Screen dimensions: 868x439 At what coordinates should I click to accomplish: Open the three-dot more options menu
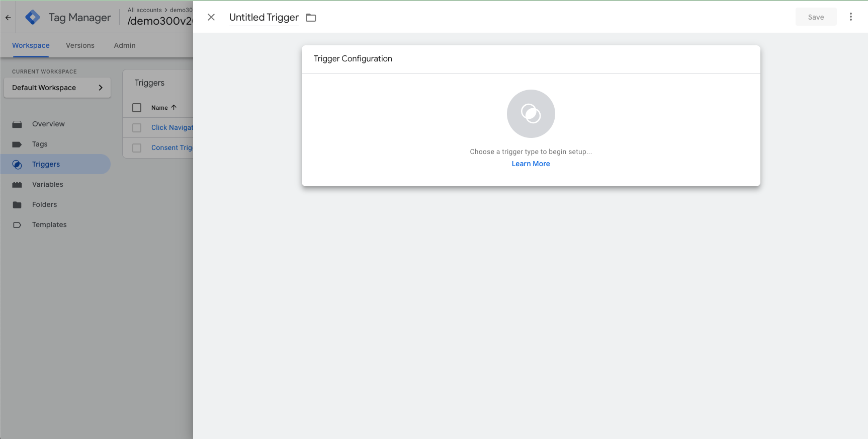click(x=850, y=17)
